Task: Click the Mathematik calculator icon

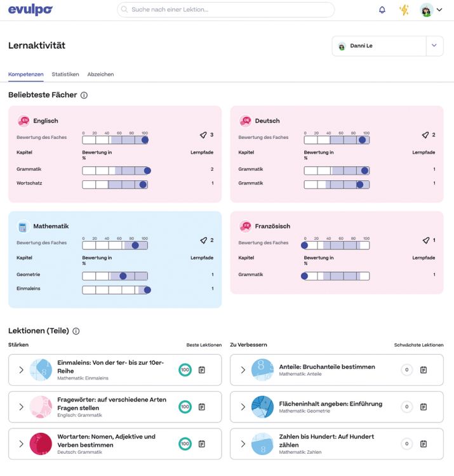Action: coord(23,227)
